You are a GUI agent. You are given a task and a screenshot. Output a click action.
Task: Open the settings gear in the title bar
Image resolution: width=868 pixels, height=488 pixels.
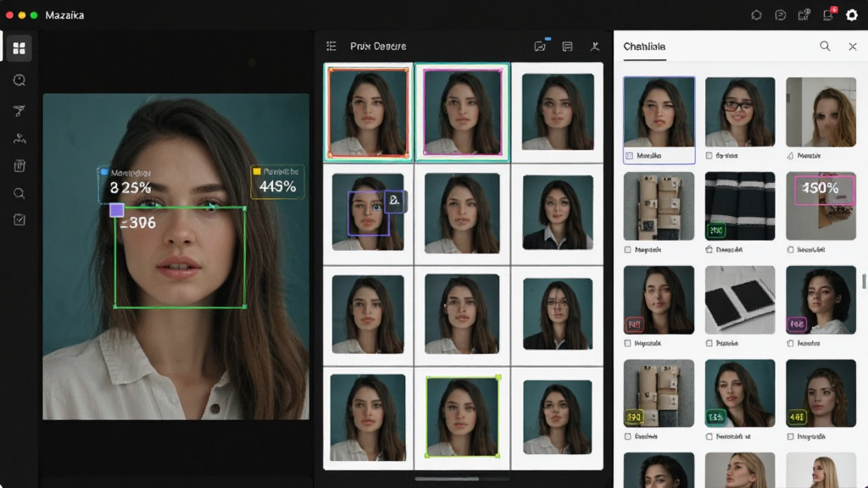pyautogui.click(x=851, y=15)
